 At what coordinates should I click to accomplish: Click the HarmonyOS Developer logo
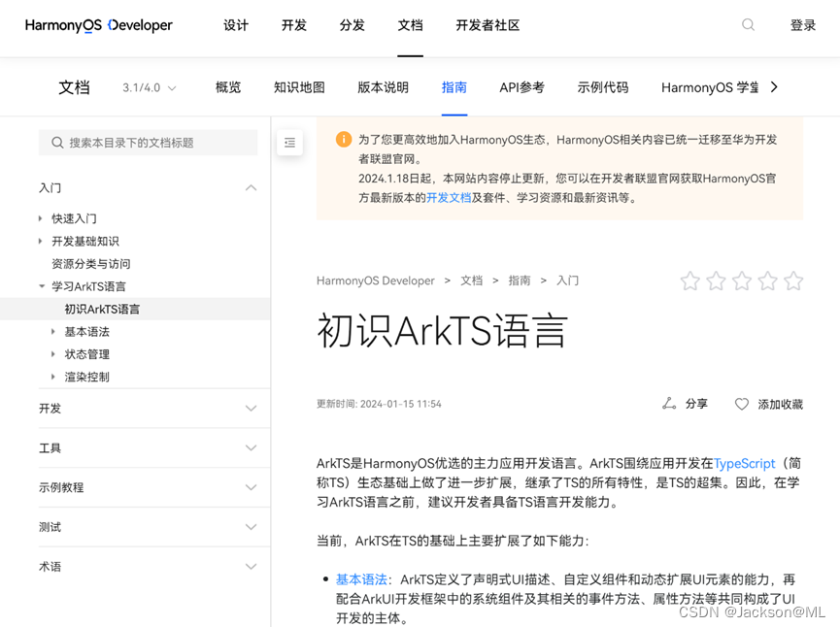[x=99, y=25]
